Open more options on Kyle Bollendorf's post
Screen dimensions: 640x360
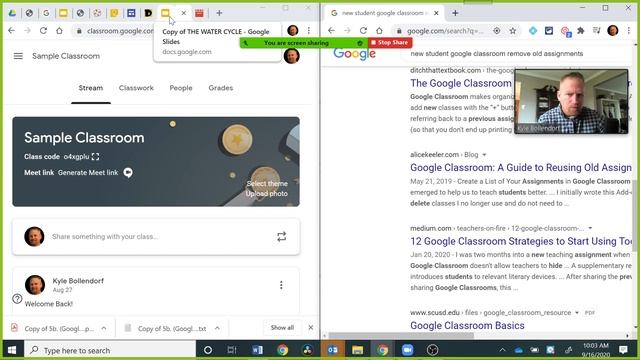pyautogui.click(x=281, y=285)
